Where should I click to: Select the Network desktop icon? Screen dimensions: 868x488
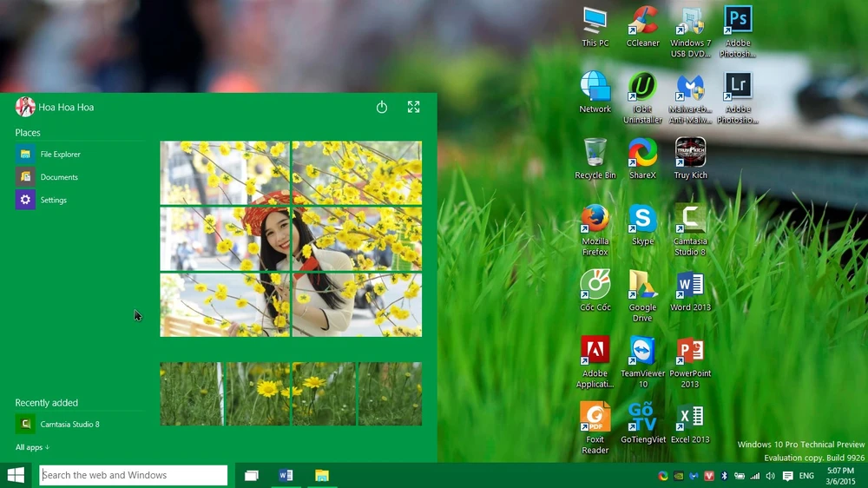coord(595,93)
